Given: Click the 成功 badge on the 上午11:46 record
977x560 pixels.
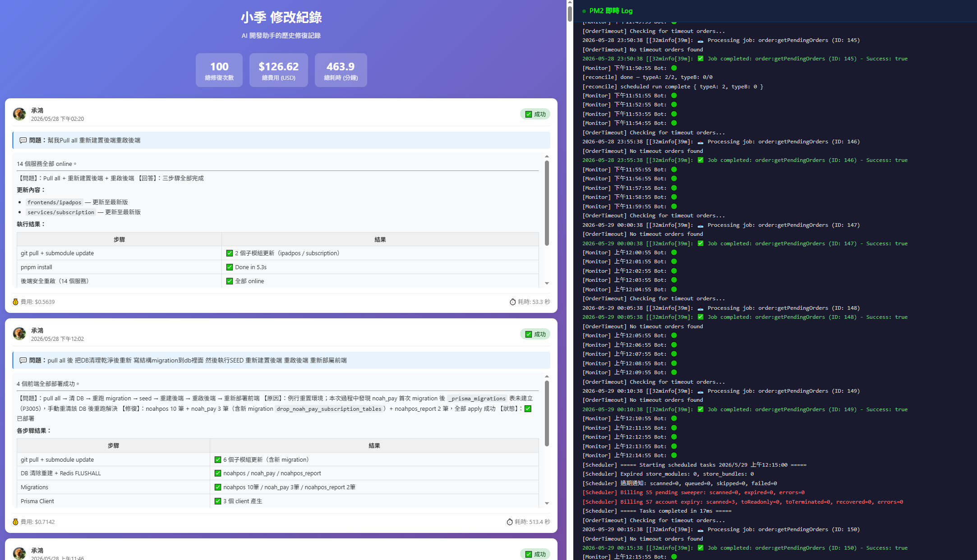Looking at the screenshot, I should coord(535,554).
